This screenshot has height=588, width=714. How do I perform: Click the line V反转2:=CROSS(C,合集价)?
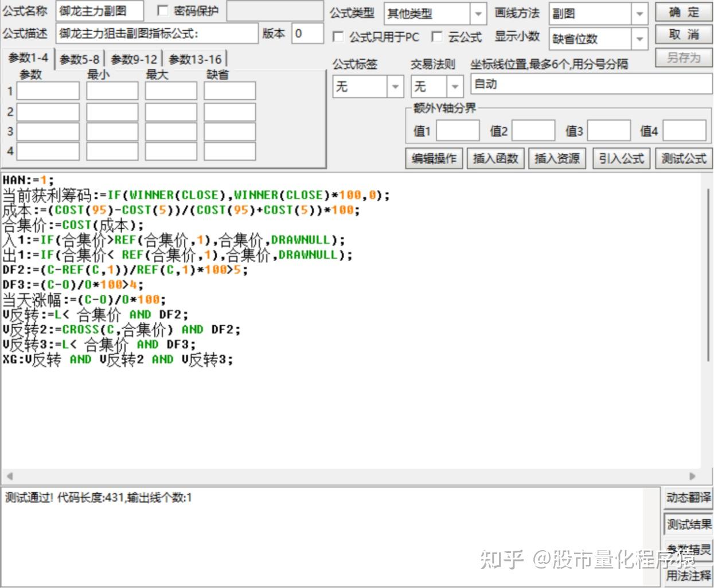tap(122, 329)
